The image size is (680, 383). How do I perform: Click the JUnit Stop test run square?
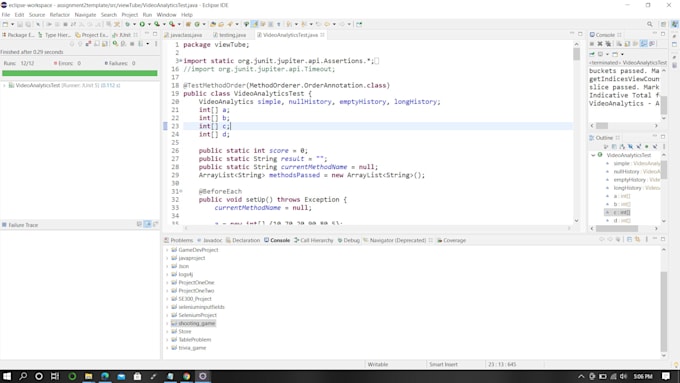[132, 44]
